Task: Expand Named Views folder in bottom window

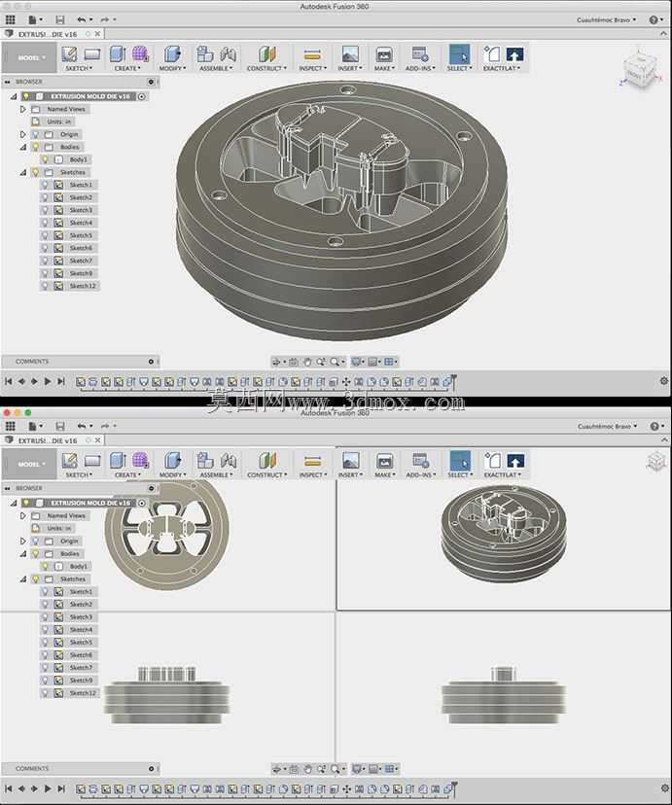Action: [22, 515]
